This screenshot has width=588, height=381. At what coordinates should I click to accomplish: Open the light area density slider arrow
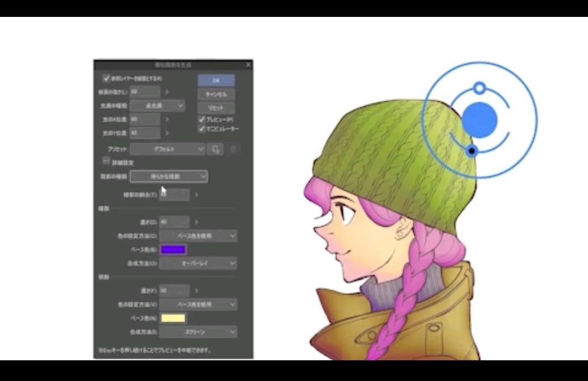pyautogui.click(x=196, y=291)
